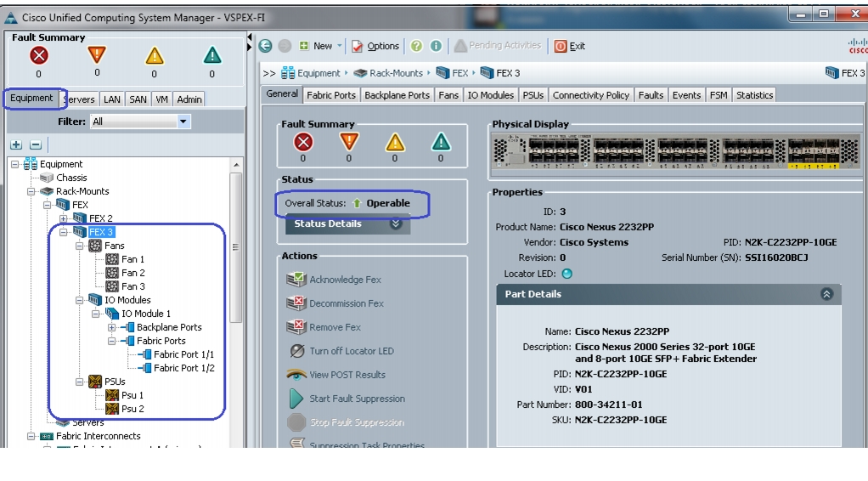
Task: Click the green Help question mark icon
Action: click(x=417, y=46)
